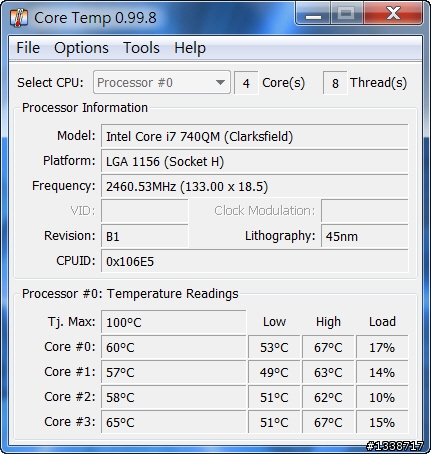431x454 pixels.
Task: Open the Tools menu
Action: pos(141,48)
